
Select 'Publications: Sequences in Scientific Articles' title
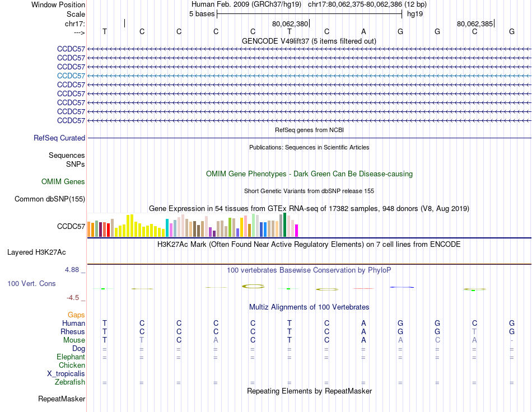309,147
